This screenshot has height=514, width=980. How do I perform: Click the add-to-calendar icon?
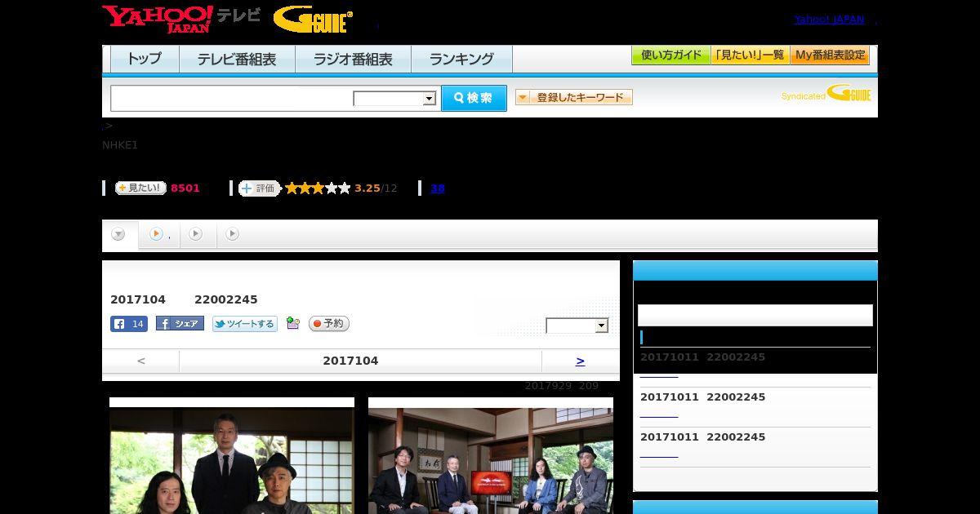pyautogui.click(x=293, y=324)
